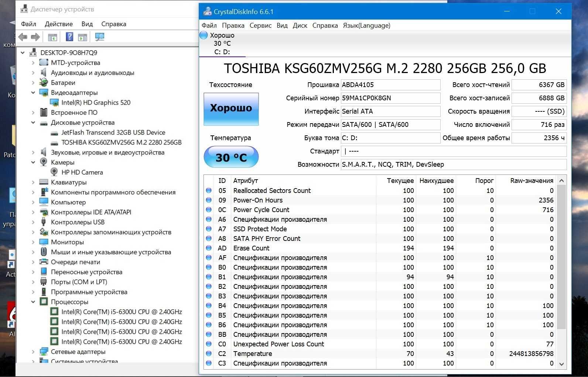The image size is (588, 377).
Task: Open the Сервис menu in CrystalDiskInfo
Action: pos(260,25)
